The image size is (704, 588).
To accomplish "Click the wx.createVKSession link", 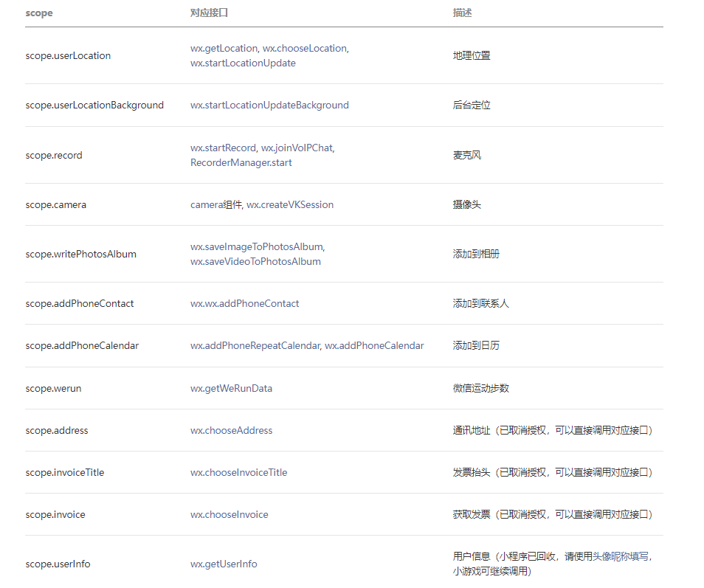I will point(290,205).
